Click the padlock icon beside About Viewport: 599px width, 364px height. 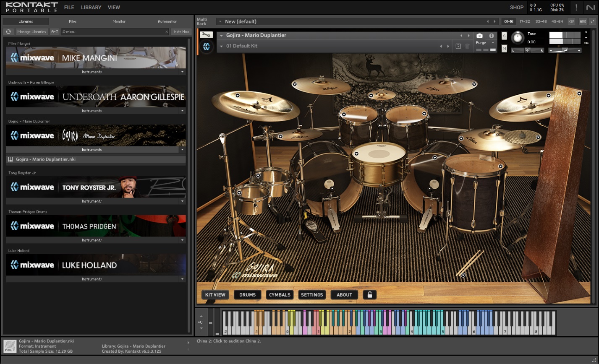pos(369,295)
